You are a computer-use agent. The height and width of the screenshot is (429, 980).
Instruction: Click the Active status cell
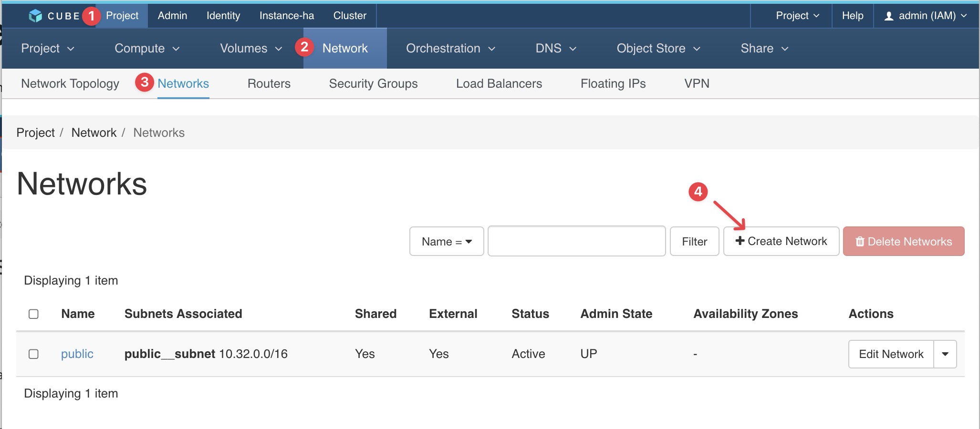click(528, 354)
